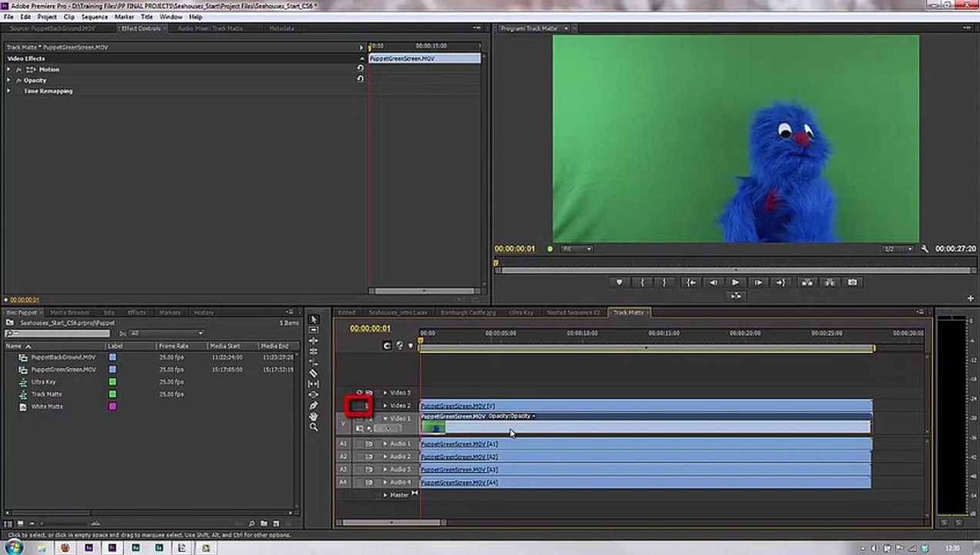Viewport: 980px width, 555px height.
Task: Reset the Motion effect
Action: (360, 69)
